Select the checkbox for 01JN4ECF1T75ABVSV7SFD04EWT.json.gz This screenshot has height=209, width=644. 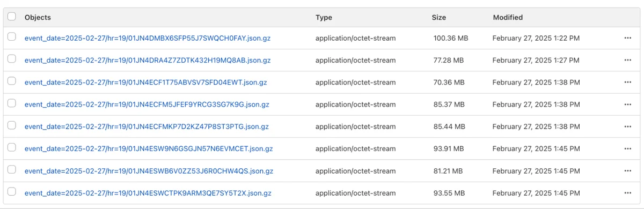pos(12,81)
